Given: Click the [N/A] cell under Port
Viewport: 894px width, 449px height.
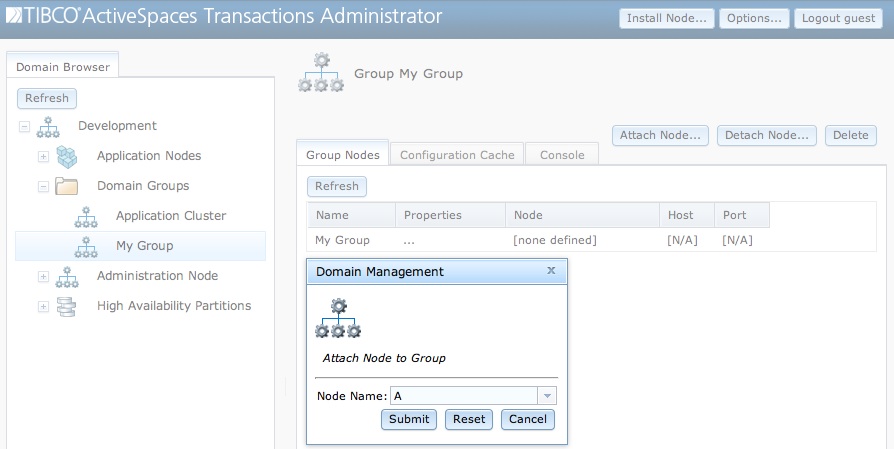Looking at the screenshot, I should (x=737, y=240).
